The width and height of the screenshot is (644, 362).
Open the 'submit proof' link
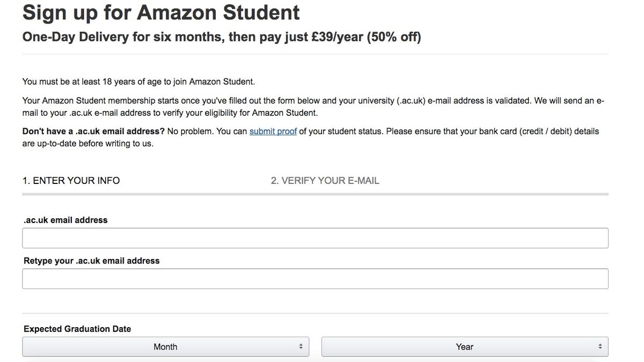[x=273, y=131]
